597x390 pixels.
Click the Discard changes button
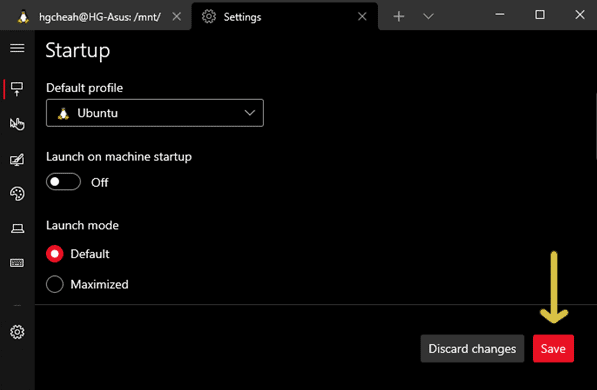point(472,348)
